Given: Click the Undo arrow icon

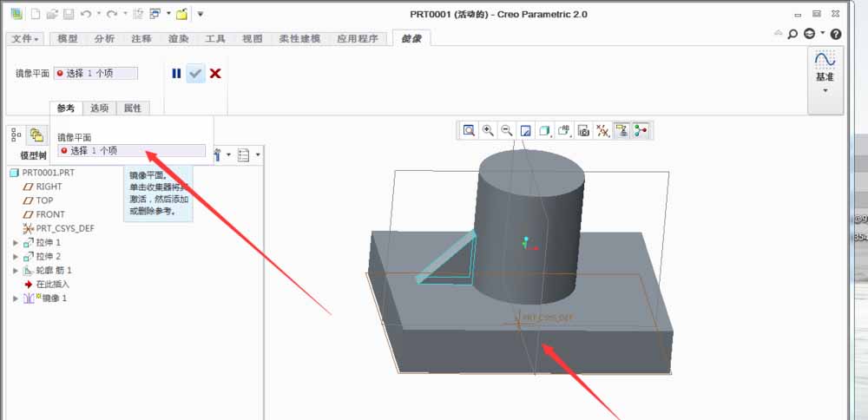Looking at the screenshot, I should coord(86,14).
